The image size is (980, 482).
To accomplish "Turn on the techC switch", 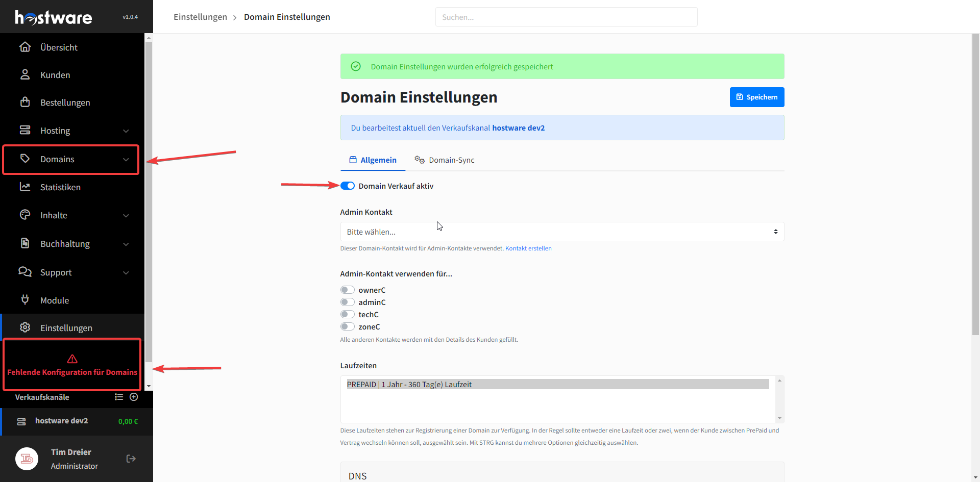I will (x=348, y=314).
